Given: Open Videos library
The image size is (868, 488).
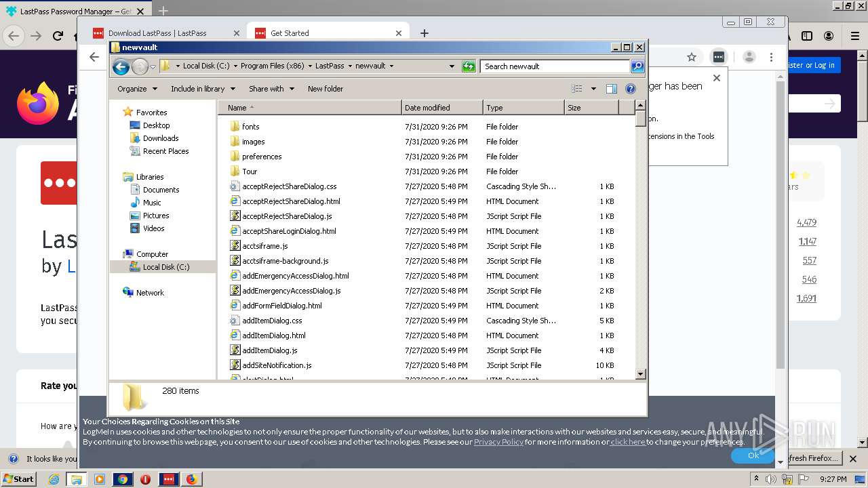Looking at the screenshot, I should pos(153,228).
